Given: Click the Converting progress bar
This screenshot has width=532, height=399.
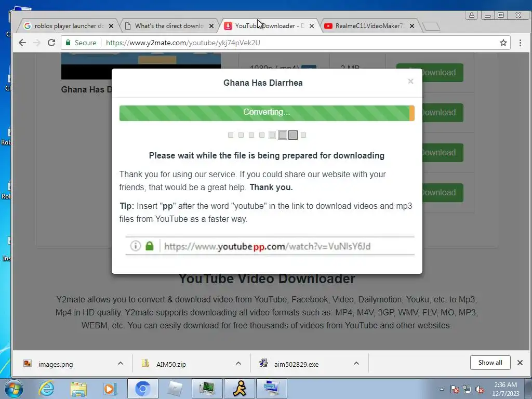Looking at the screenshot, I should tap(267, 113).
